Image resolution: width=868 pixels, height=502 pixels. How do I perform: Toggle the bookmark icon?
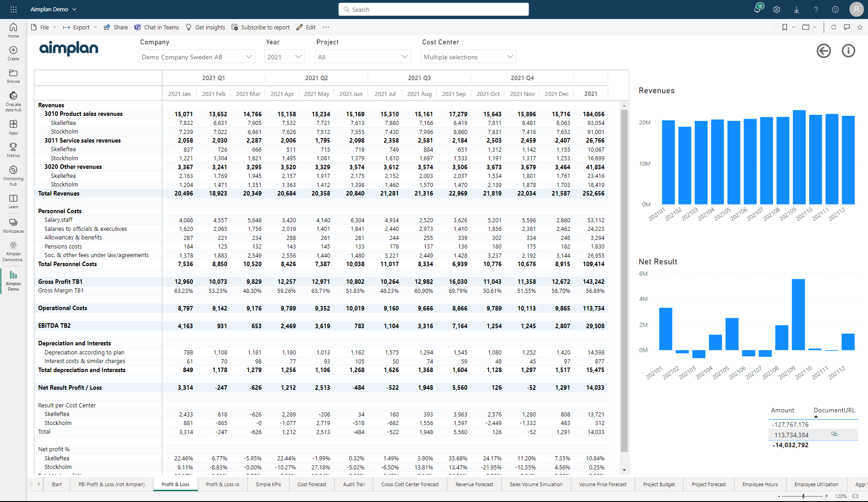point(785,27)
